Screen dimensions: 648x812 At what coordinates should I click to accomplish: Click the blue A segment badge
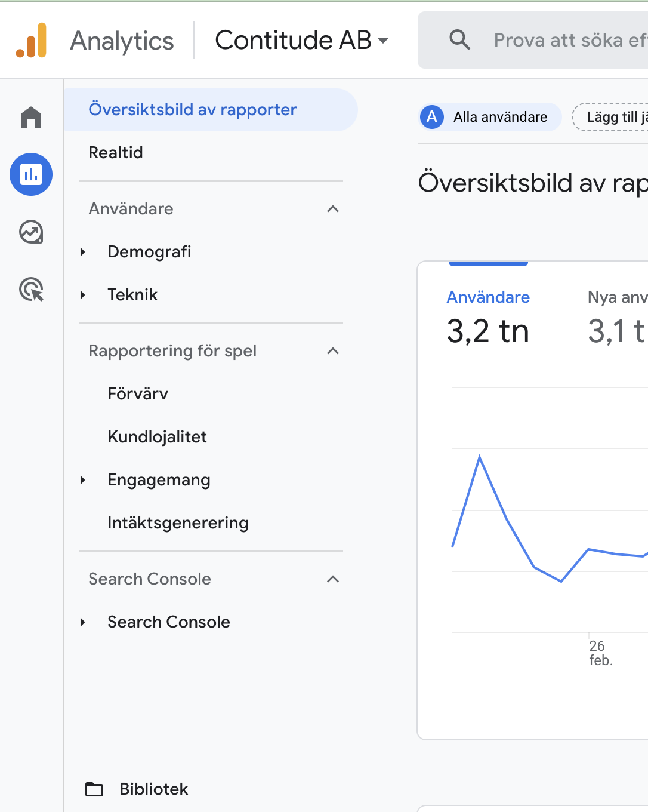pos(432,117)
